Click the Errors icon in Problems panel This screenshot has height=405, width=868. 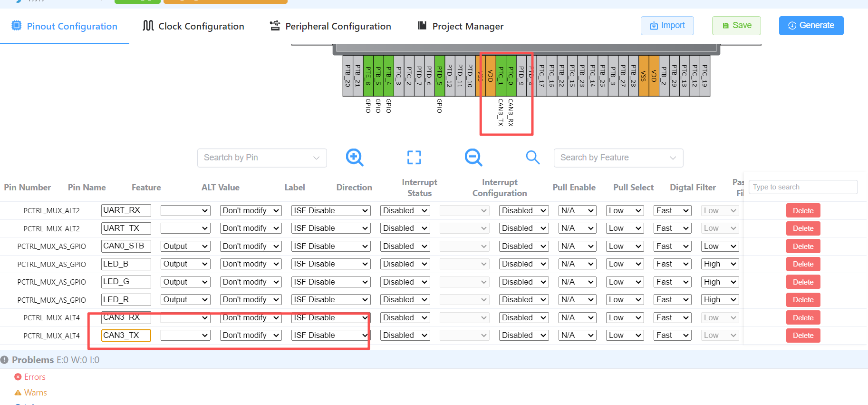click(x=18, y=377)
